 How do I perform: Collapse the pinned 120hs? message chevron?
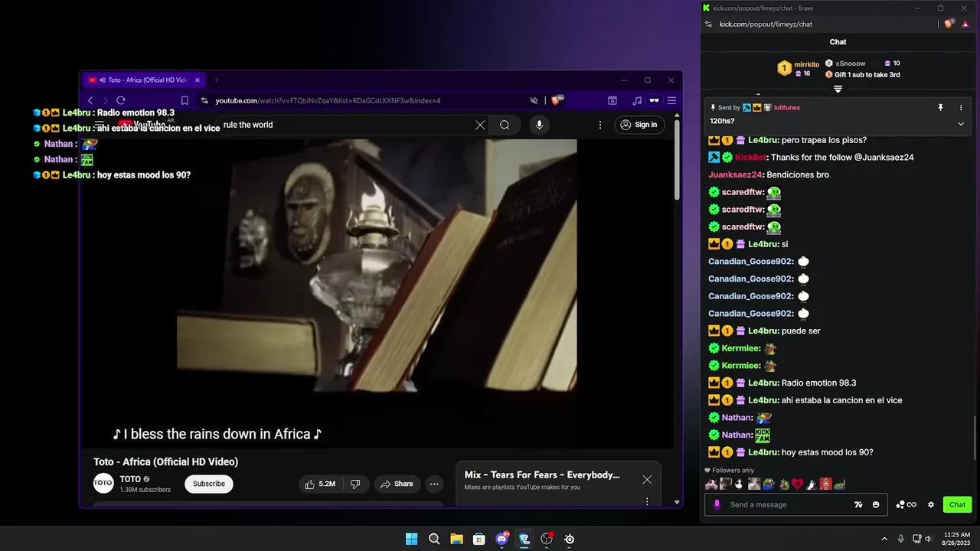(961, 124)
